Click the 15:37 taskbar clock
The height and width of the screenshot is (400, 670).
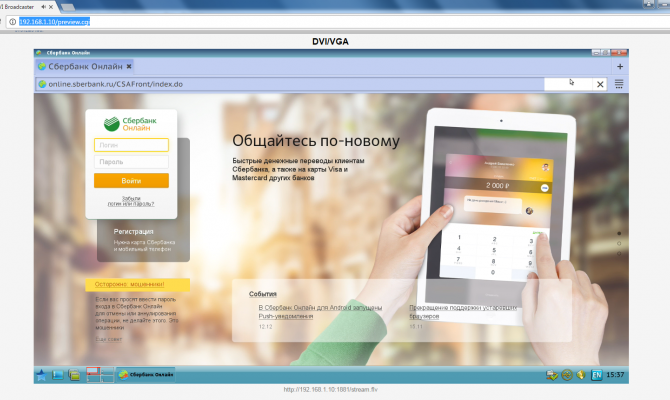(615, 375)
